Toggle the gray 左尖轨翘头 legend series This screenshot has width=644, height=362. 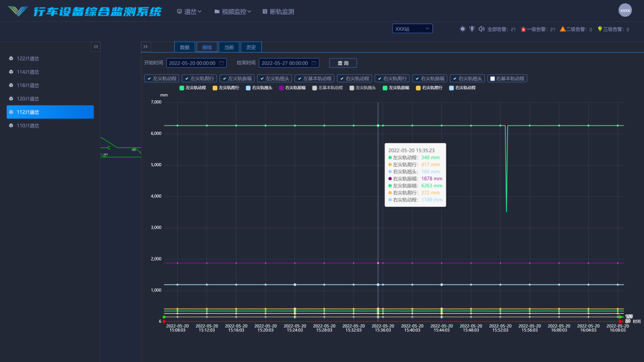pos(363,88)
